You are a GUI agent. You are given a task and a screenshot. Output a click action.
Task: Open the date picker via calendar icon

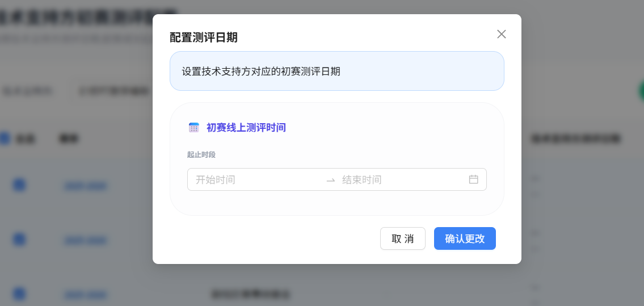tap(474, 179)
